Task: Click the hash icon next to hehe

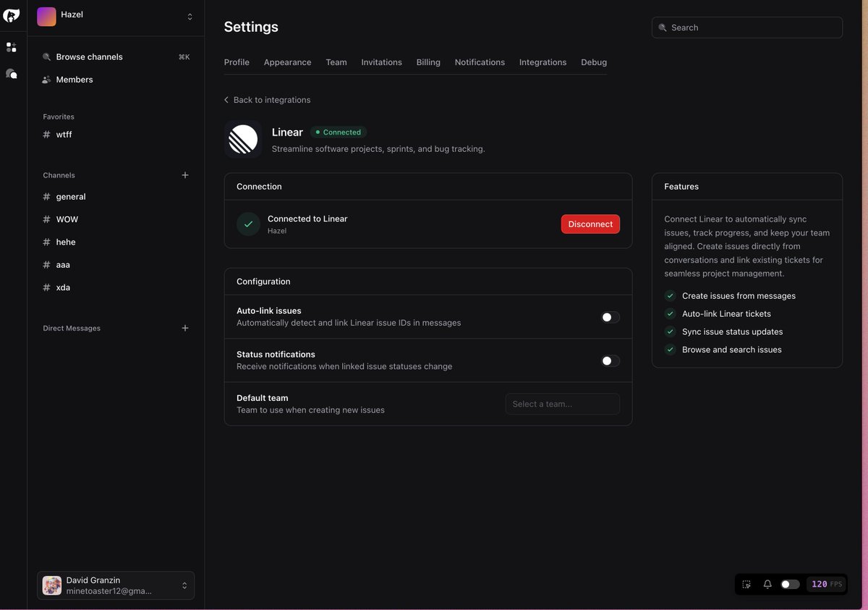Action: tap(47, 242)
